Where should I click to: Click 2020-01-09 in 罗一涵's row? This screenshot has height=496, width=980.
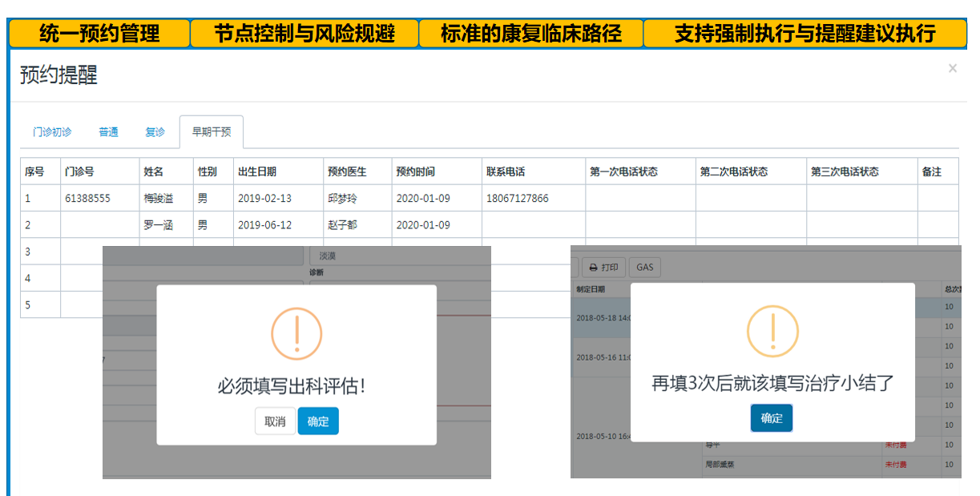pyautogui.click(x=423, y=225)
